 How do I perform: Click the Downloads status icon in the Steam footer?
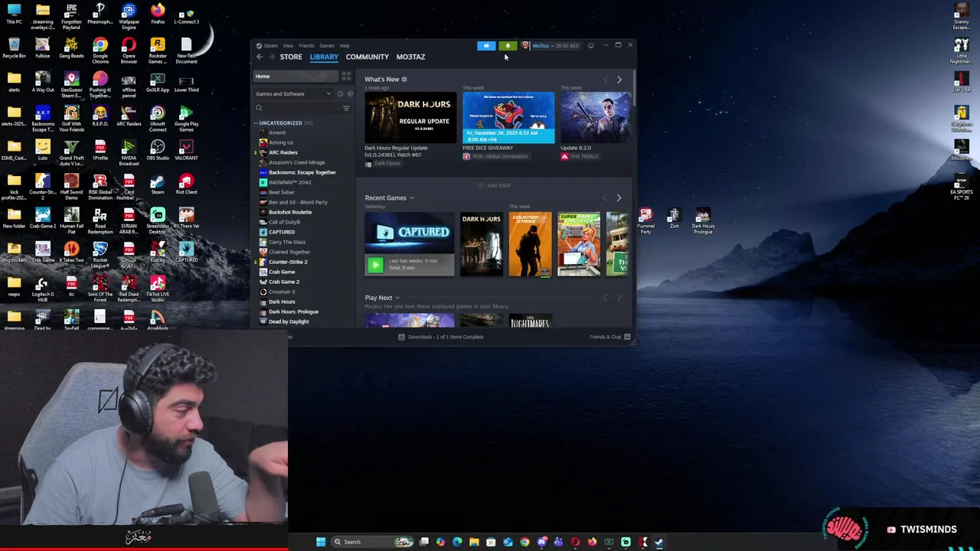(x=401, y=337)
